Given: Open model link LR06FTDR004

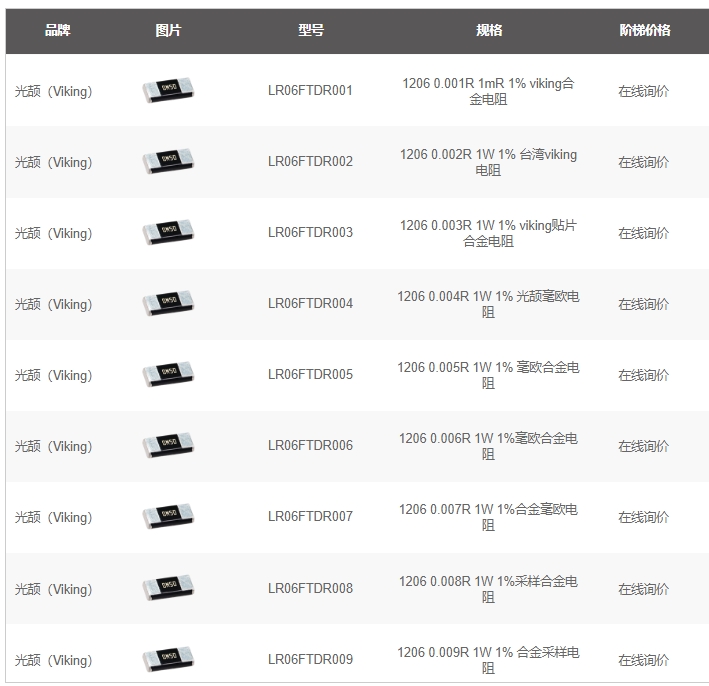Looking at the screenshot, I should tap(310, 304).
